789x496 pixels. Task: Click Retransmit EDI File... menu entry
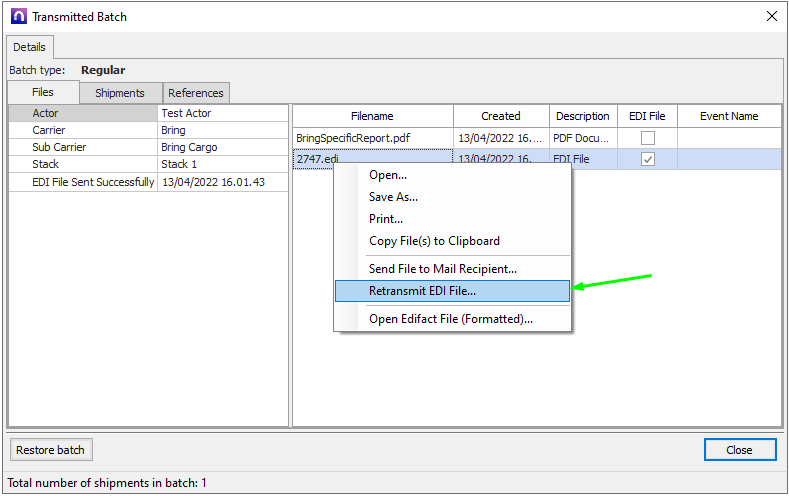422,291
